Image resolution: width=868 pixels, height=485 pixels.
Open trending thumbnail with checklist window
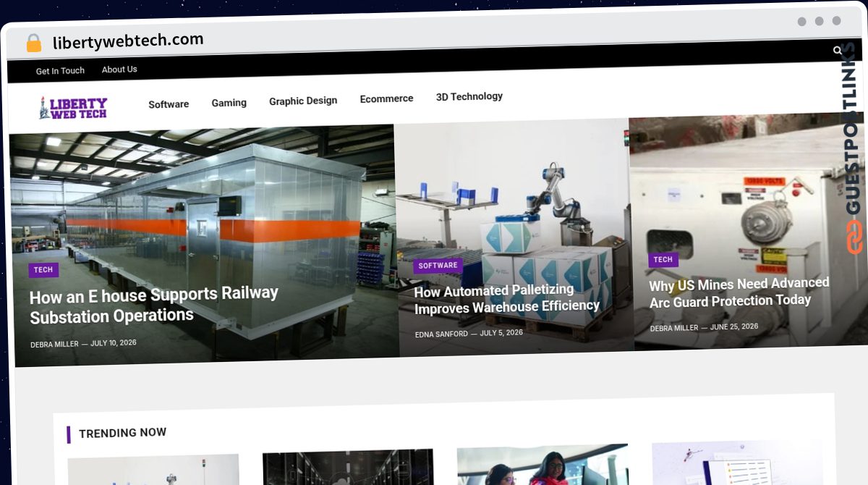click(737, 463)
